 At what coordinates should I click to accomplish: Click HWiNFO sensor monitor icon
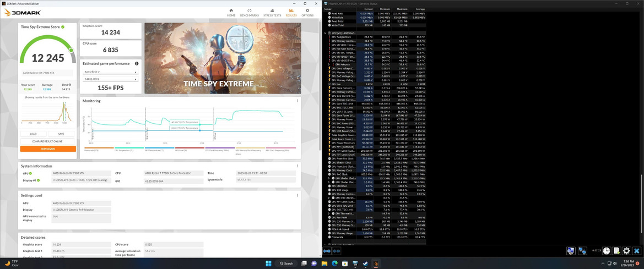pyautogui.click(x=571, y=250)
